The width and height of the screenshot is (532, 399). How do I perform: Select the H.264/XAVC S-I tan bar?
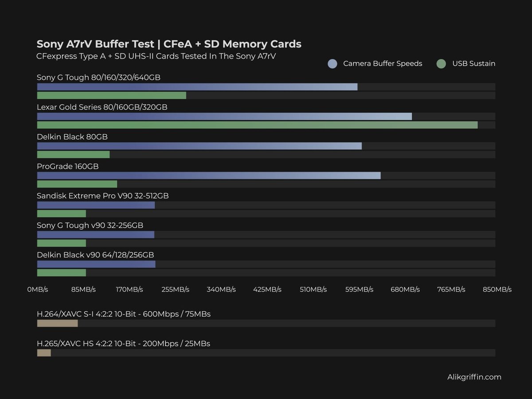click(x=57, y=323)
